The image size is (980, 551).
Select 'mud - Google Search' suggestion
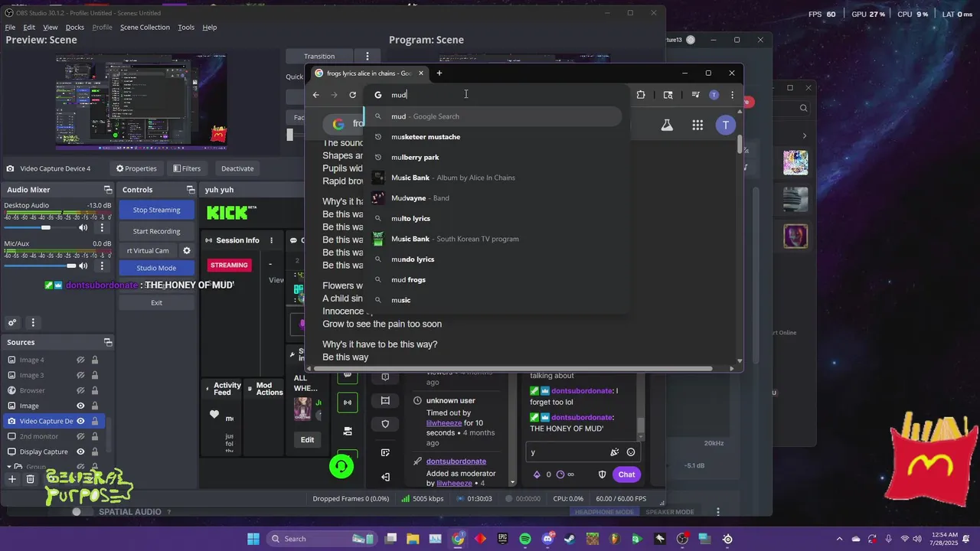[493, 116]
